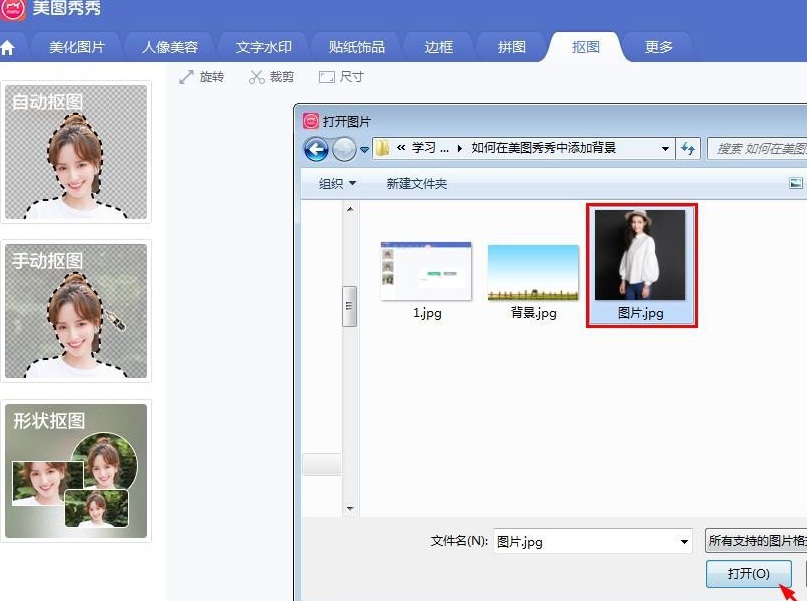Image resolution: width=807 pixels, height=601 pixels.
Task: Choose 形状抠图 shape cutout option
Action: [76, 471]
